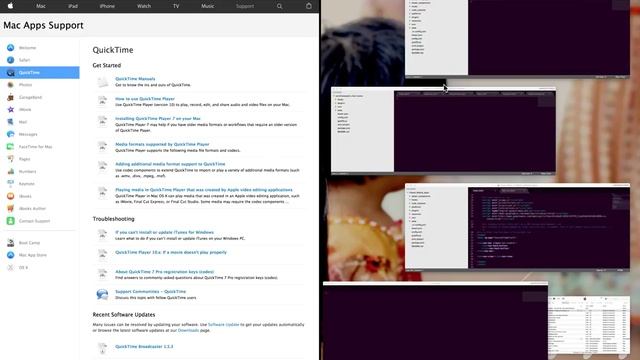Open the iPhone navigation item
The width and height of the screenshot is (640, 360).
(107, 6)
